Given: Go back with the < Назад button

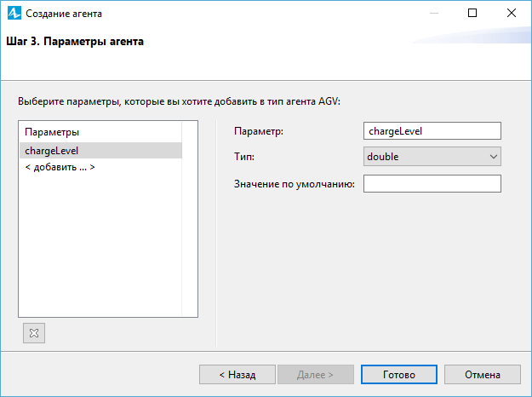Looking at the screenshot, I should [x=237, y=375].
